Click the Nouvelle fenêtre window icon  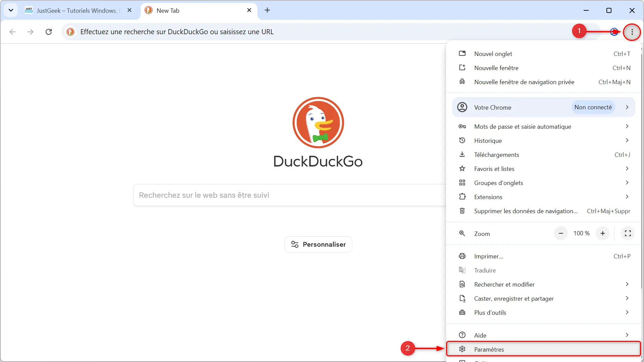pyautogui.click(x=462, y=68)
